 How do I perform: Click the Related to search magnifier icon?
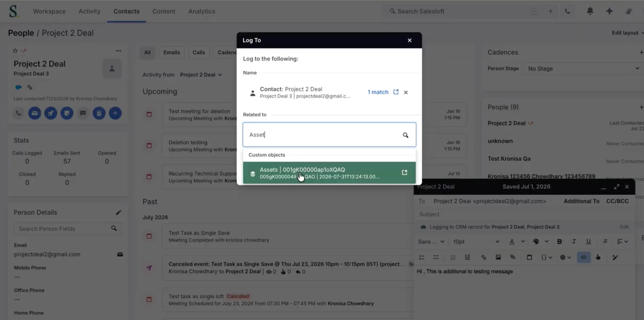405,135
